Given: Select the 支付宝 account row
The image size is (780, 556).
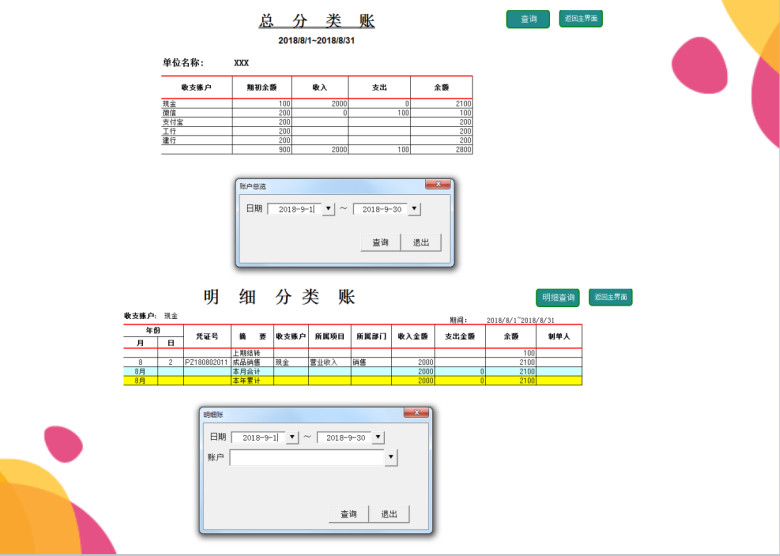Looking at the screenshot, I should [x=317, y=122].
